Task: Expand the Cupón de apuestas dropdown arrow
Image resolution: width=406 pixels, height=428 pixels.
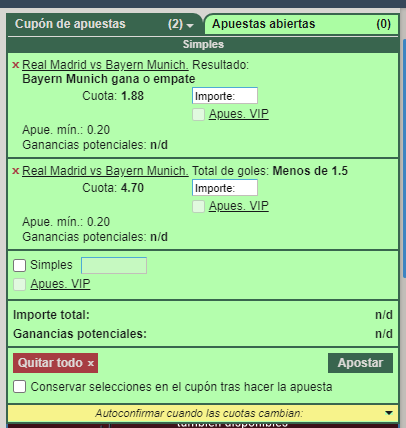Action: pyautogui.click(x=190, y=26)
